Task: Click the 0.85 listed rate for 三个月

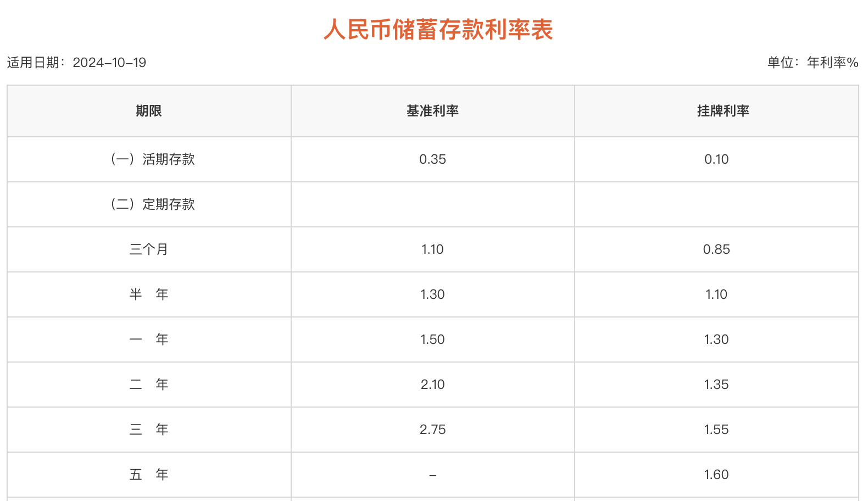Action: tap(716, 249)
